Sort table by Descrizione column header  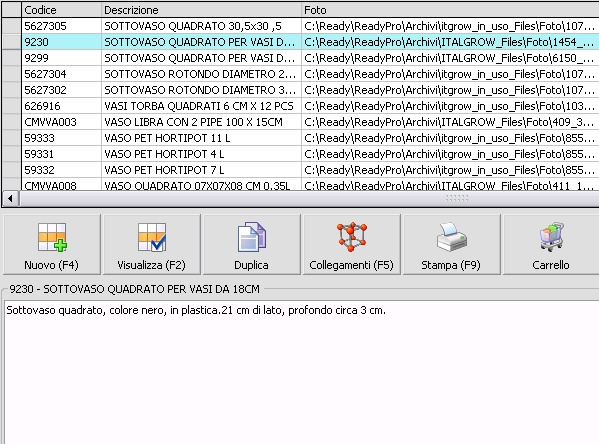tap(201, 10)
